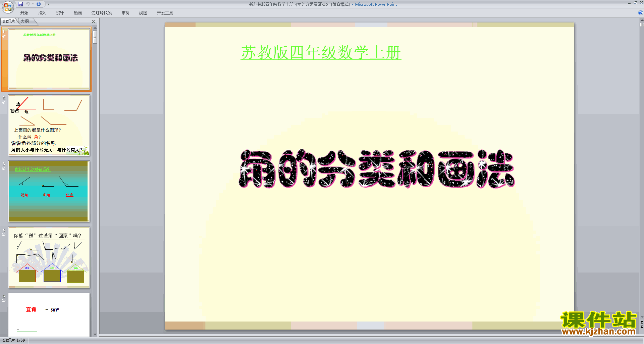
Task: Switch to the 大纲 outline pane tab
Action: click(x=25, y=21)
